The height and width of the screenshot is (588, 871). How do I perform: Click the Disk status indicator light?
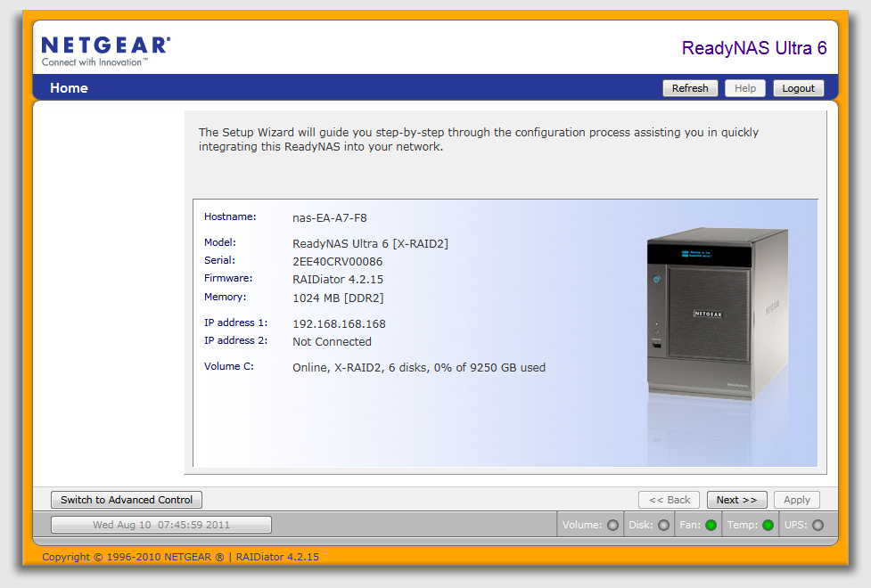664,526
